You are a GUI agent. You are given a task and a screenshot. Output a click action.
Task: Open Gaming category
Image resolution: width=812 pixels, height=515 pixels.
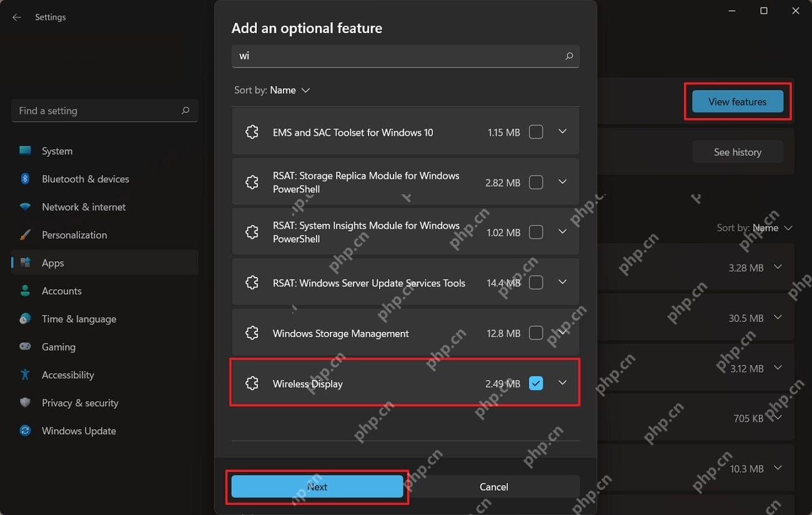click(x=105, y=346)
